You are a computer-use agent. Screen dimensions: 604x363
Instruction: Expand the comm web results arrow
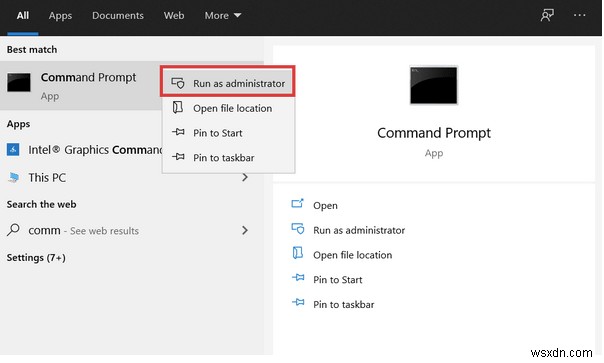point(245,230)
